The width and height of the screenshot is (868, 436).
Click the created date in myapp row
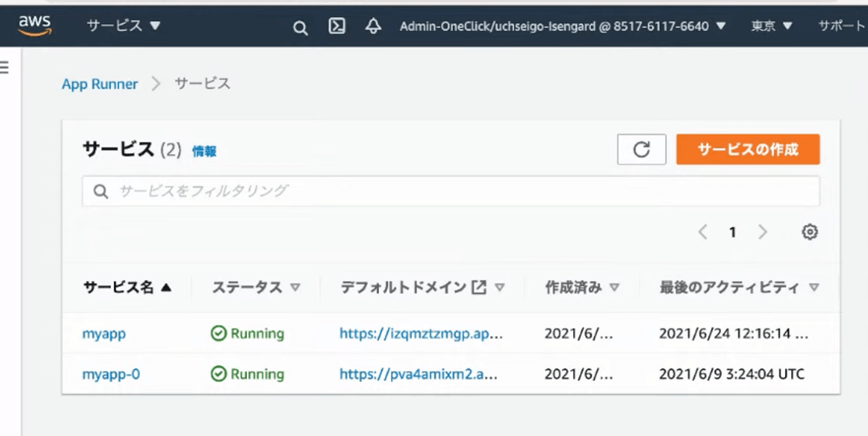[578, 333]
